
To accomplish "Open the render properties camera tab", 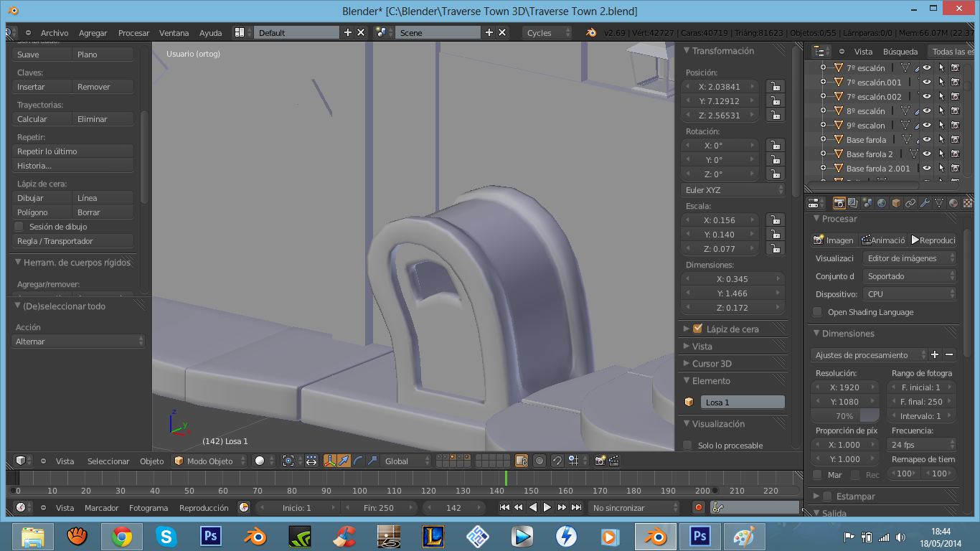I will (x=839, y=203).
